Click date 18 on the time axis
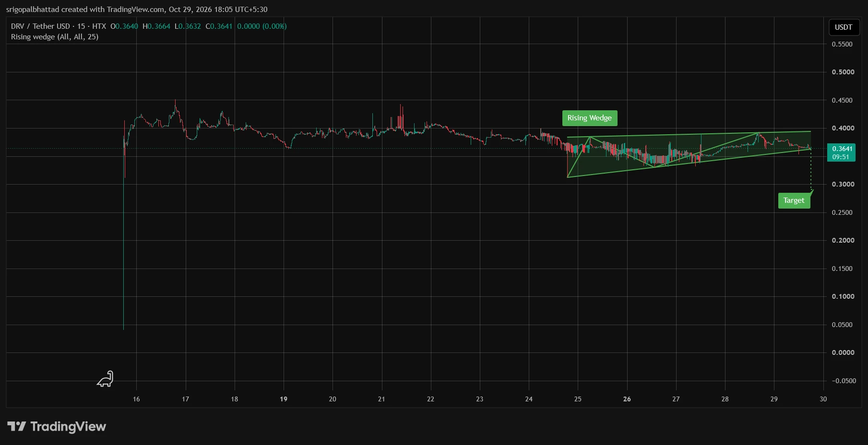 234,399
